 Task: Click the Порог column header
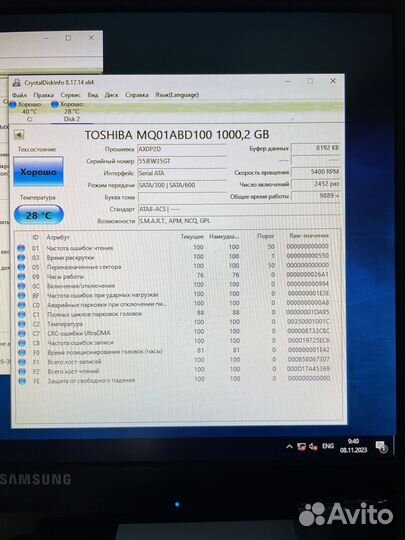[x=266, y=236]
